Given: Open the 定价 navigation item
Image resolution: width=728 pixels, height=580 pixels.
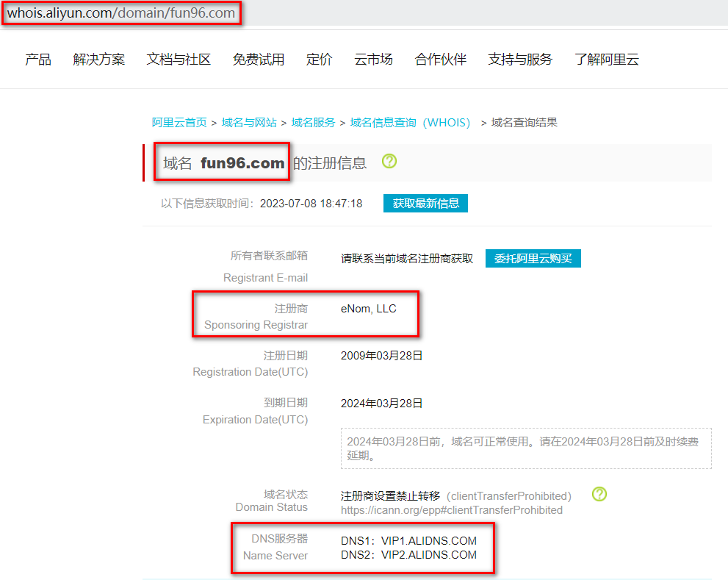Looking at the screenshot, I should [320, 60].
